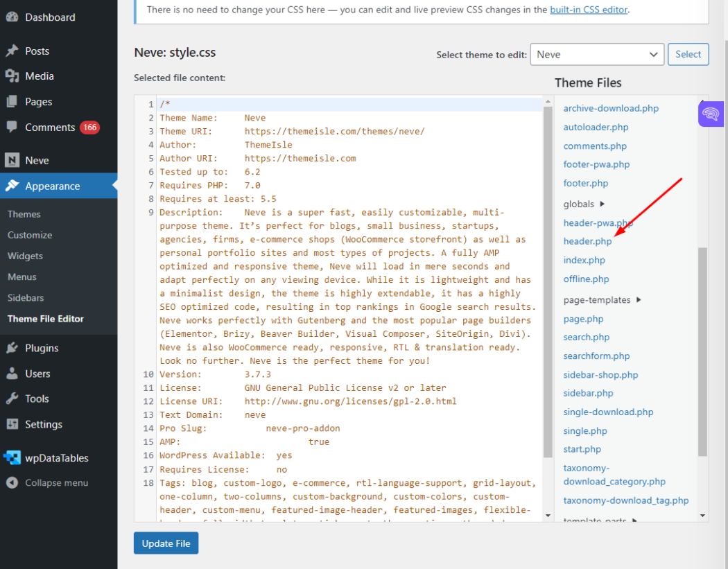Click the Posts pushpin icon
Viewport: 728px width, 569px height.
coord(12,51)
